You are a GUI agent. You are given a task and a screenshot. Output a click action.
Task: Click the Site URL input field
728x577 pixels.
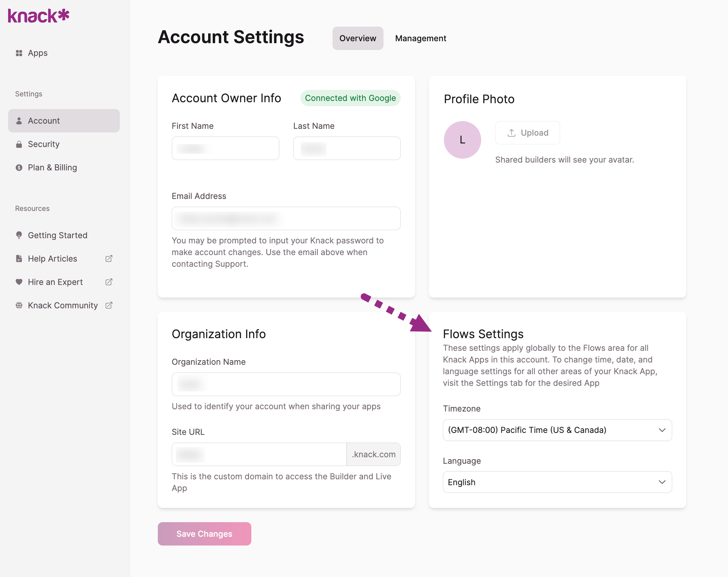coord(259,454)
